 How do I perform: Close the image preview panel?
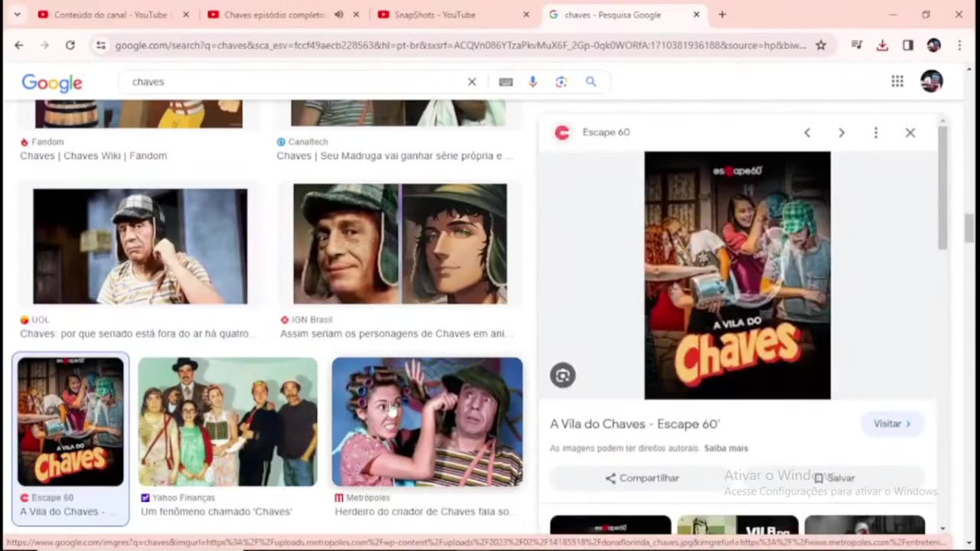point(910,132)
